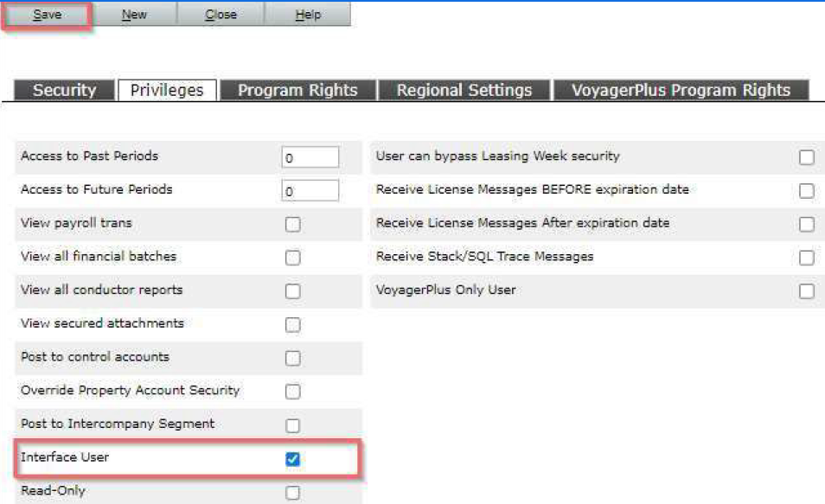Viewport: 825px width, 504px height.
Task: Click the Access to Future Periods field
Action: coord(310,190)
